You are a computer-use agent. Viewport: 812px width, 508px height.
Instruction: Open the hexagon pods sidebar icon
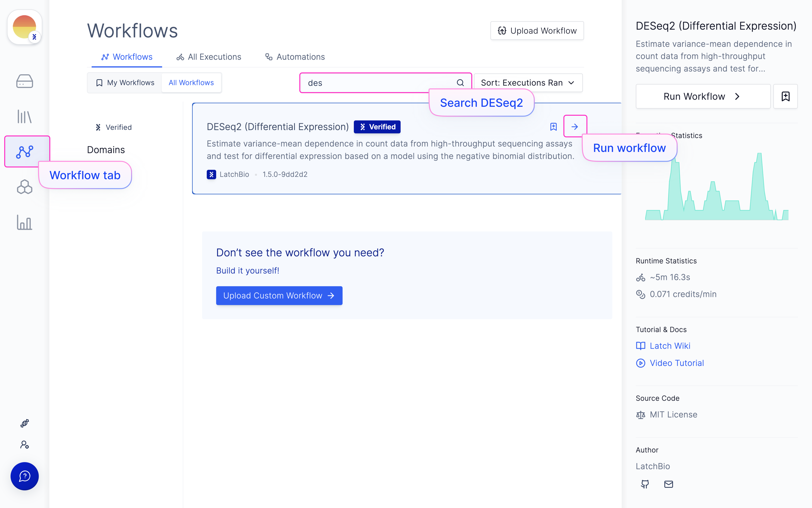[x=24, y=187]
